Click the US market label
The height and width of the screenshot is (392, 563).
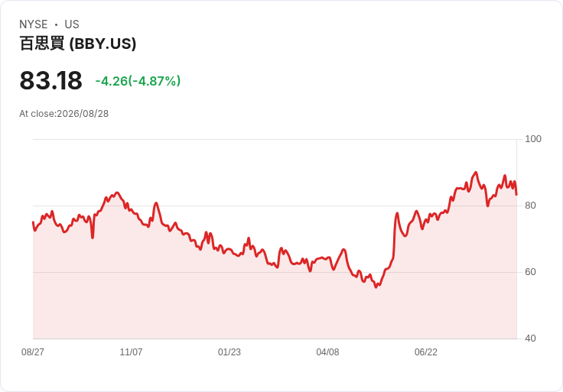click(72, 24)
